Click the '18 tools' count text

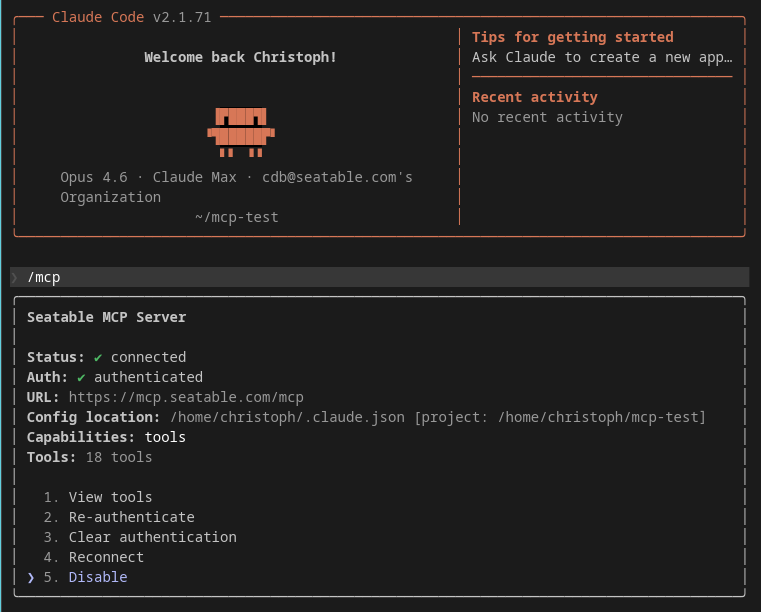pos(119,457)
